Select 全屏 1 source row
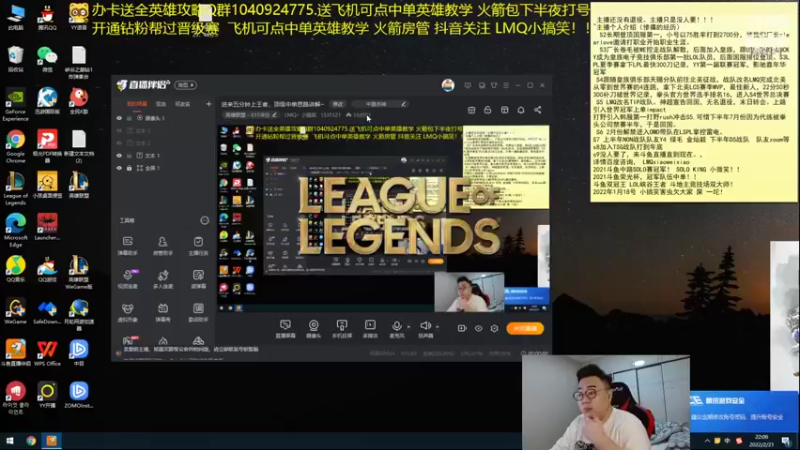This screenshot has height=450, width=800. [163, 168]
